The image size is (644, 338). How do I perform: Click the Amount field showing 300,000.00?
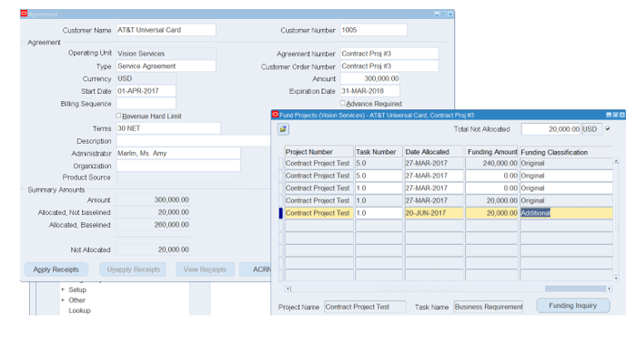point(369,78)
